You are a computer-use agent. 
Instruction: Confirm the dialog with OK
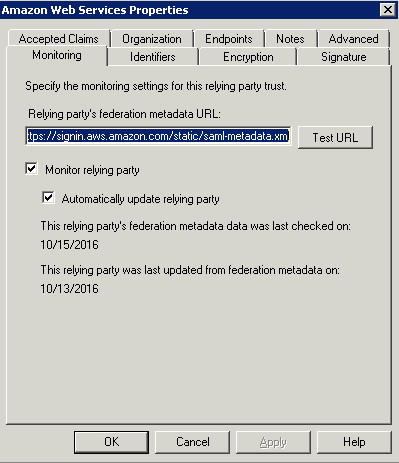tap(111, 442)
